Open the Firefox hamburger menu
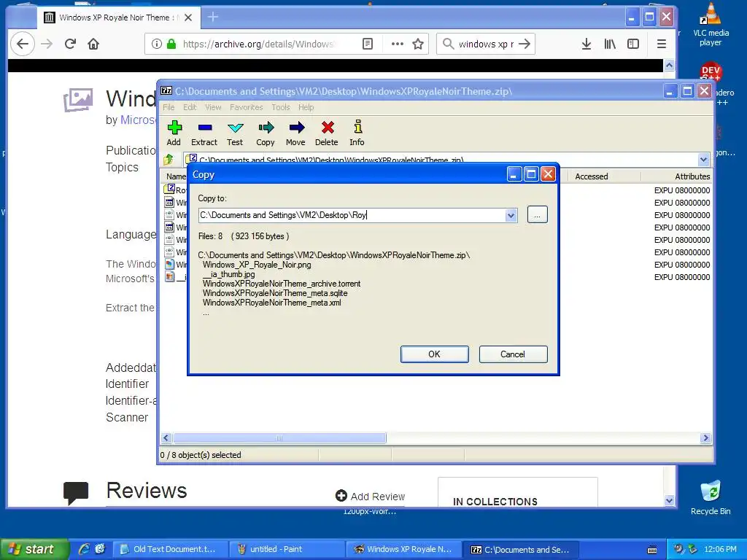This screenshot has width=747, height=560. point(661,44)
